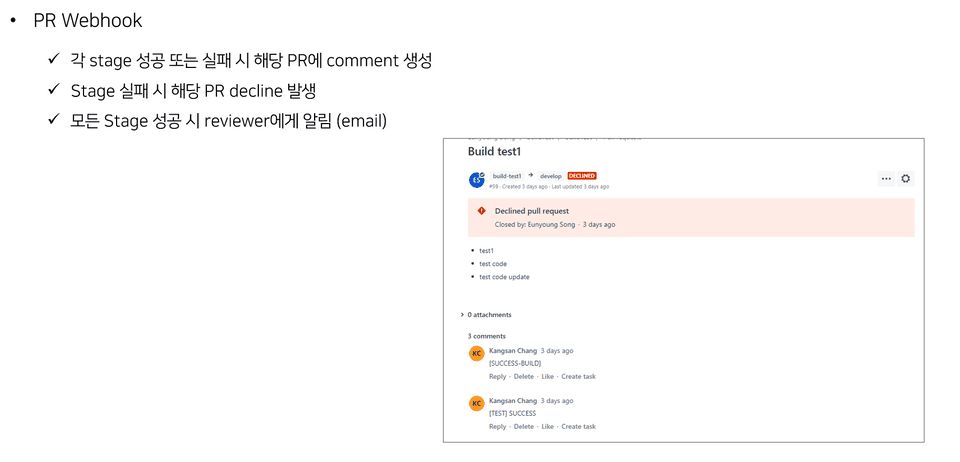Select the develop target branch
Image resolution: width=960 pixels, height=462 pixels.
[x=551, y=176]
